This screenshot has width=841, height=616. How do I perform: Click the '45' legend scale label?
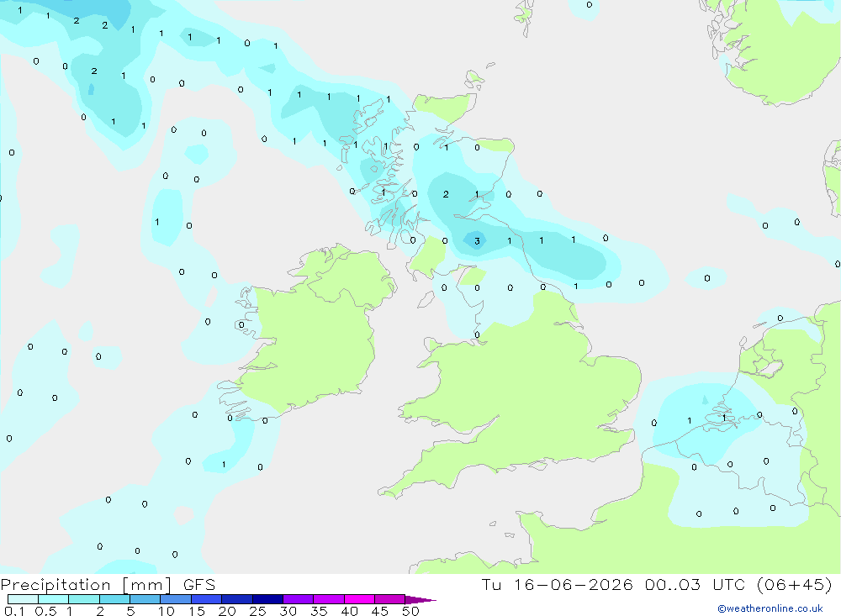(x=380, y=611)
